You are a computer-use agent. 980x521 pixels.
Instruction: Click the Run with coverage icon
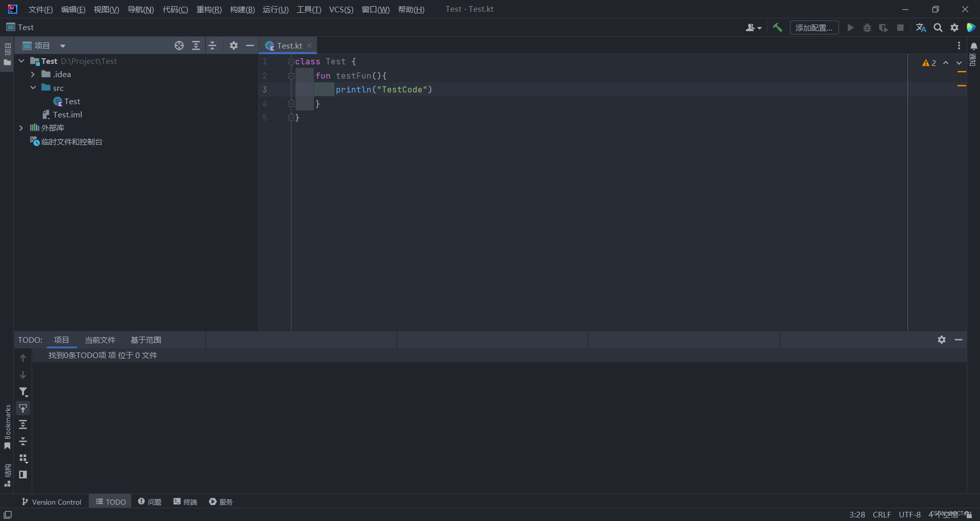point(884,28)
